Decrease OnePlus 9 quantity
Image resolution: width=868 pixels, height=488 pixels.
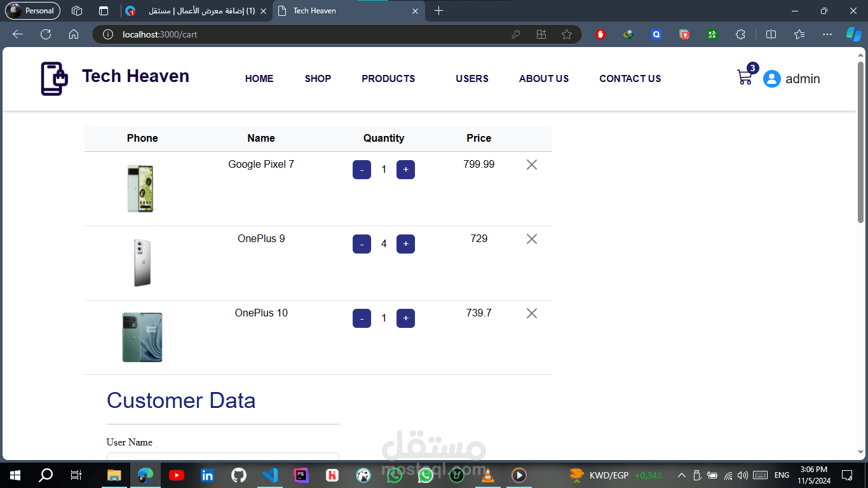(362, 244)
